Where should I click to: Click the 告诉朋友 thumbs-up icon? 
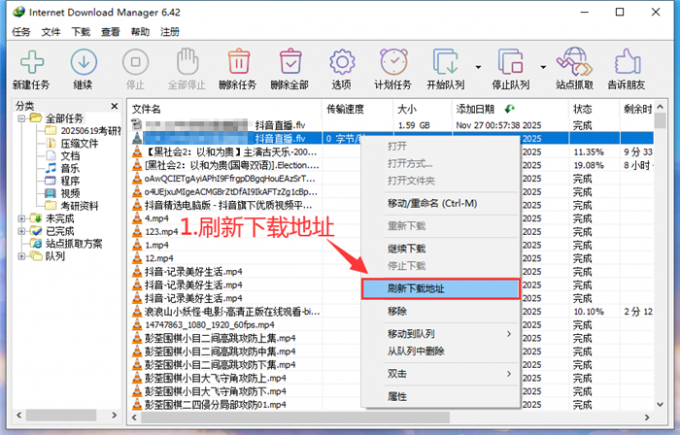pyautogui.click(x=627, y=62)
